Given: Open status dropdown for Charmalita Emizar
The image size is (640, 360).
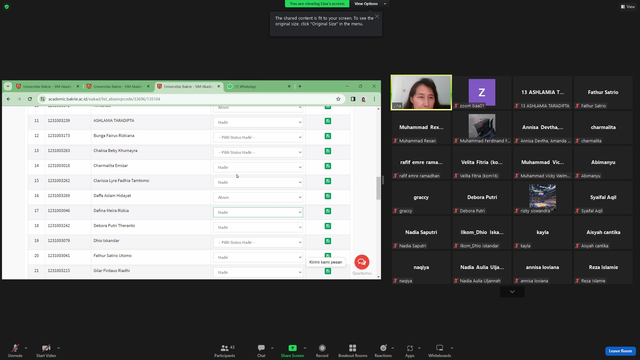Looking at the screenshot, I should 258,167.
